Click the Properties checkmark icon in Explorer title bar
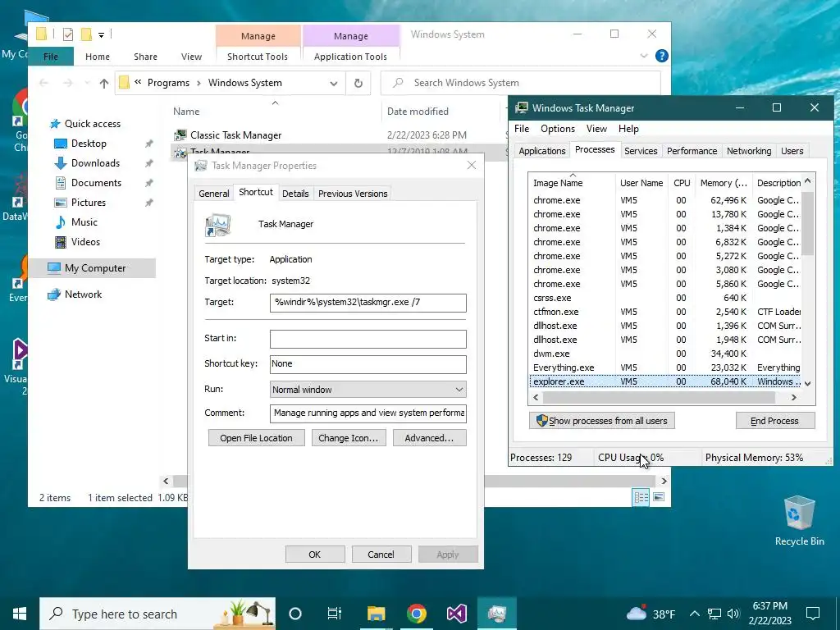Image resolution: width=840 pixels, height=630 pixels. tap(68, 34)
